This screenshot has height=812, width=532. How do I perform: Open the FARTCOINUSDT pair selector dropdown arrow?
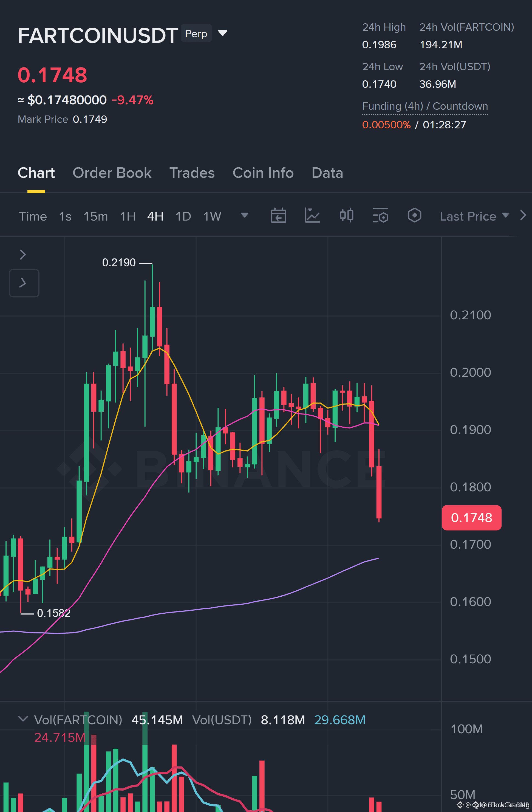(223, 33)
